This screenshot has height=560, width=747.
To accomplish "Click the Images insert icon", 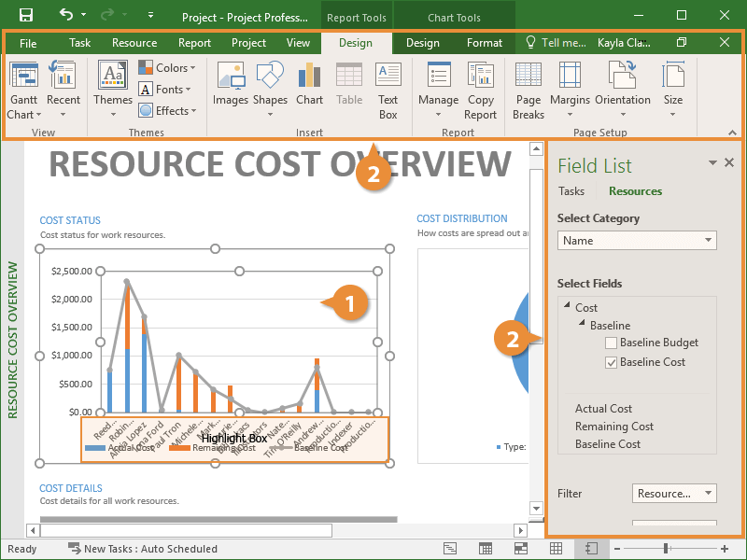I will click(230, 84).
